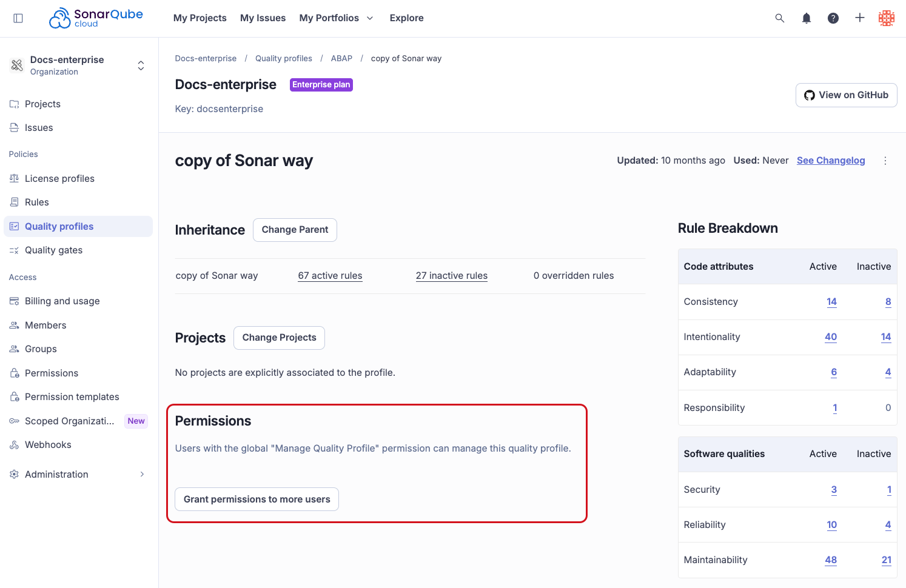
Task: Click the Administration gear icon
Action: coord(15,475)
